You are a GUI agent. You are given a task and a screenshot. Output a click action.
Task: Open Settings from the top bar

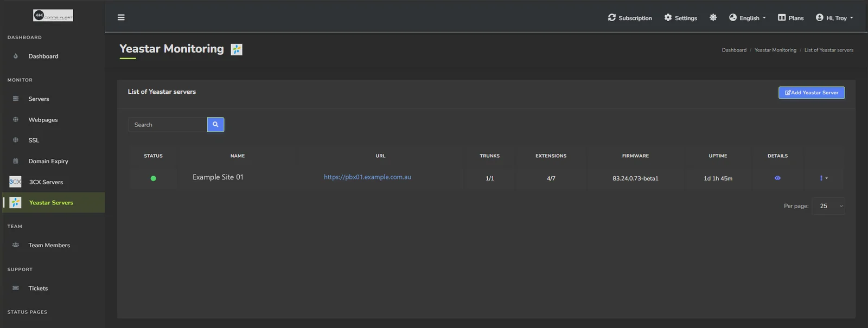tap(686, 18)
